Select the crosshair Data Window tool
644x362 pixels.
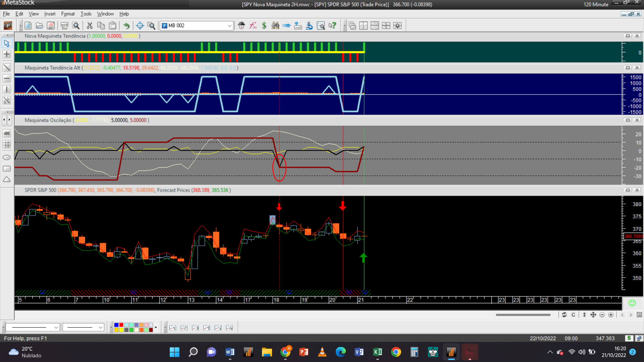click(x=140, y=25)
